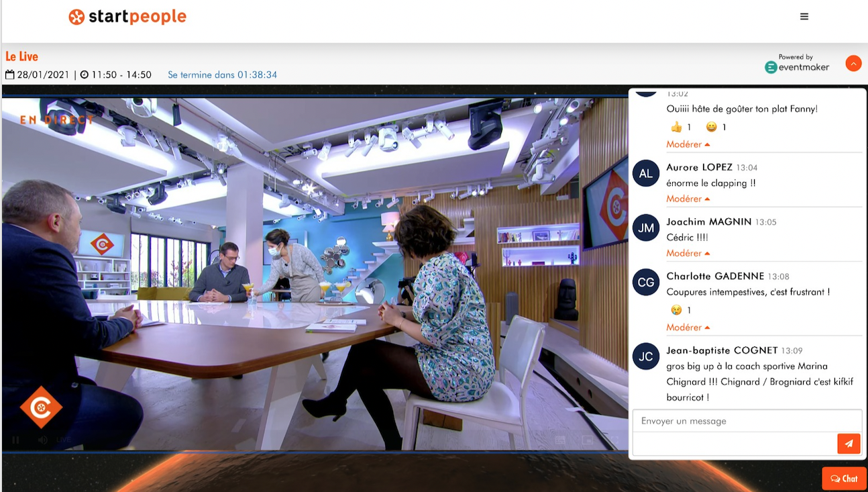Expand Modérer under Aurore LOPEZ's message

click(x=688, y=199)
